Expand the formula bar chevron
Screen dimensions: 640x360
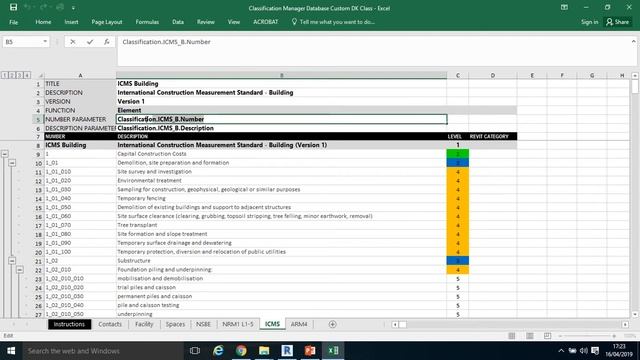633,42
